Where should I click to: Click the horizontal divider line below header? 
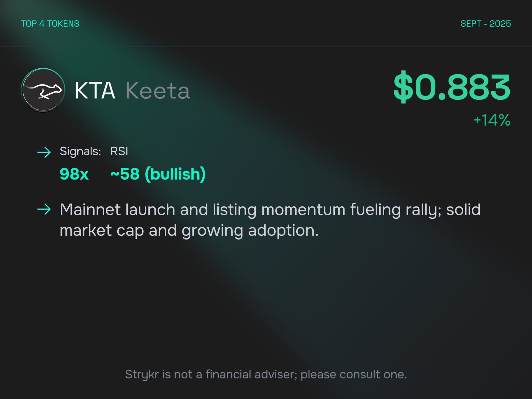point(266,47)
